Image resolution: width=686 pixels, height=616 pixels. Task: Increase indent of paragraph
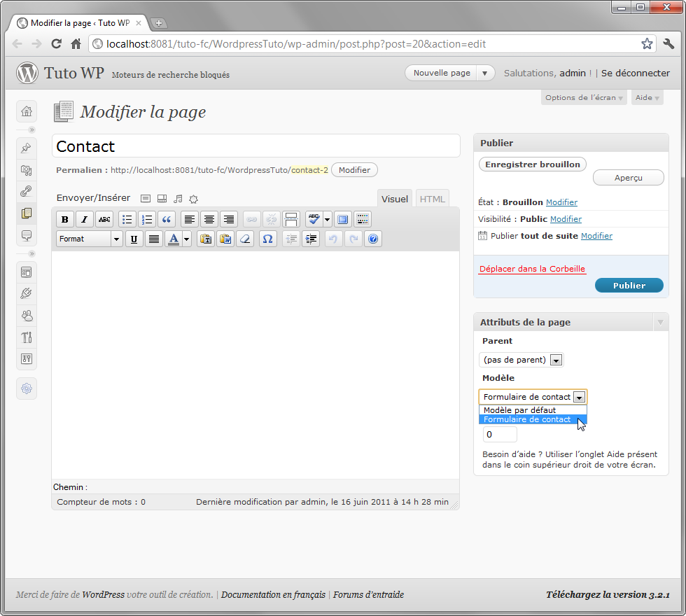click(x=311, y=239)
